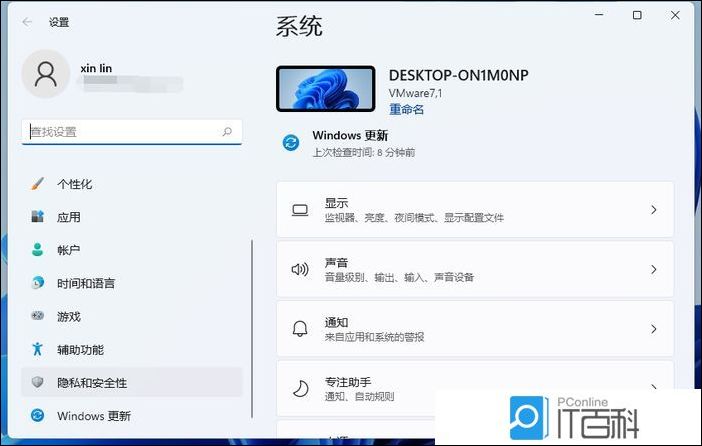The width and height of the screenshot is (702, 446).
Task: Click the back arrow in Settings header
Action: tap(27, 21)
